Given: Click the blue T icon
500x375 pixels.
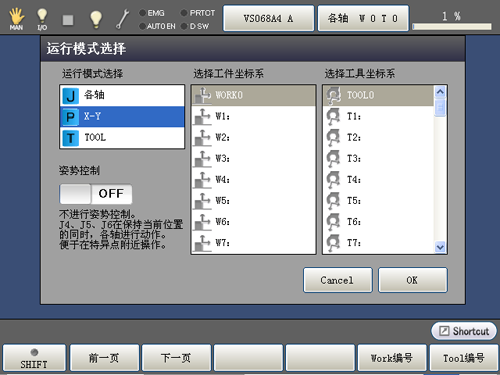Looking at the screenshot, I should click(70, 138).
